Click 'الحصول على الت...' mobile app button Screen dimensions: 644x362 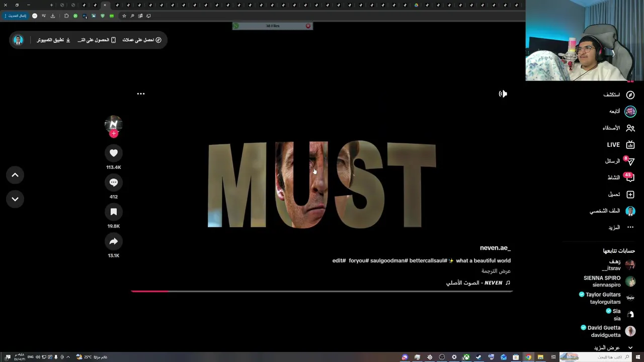pyautogui.click(x=97, y=40)
